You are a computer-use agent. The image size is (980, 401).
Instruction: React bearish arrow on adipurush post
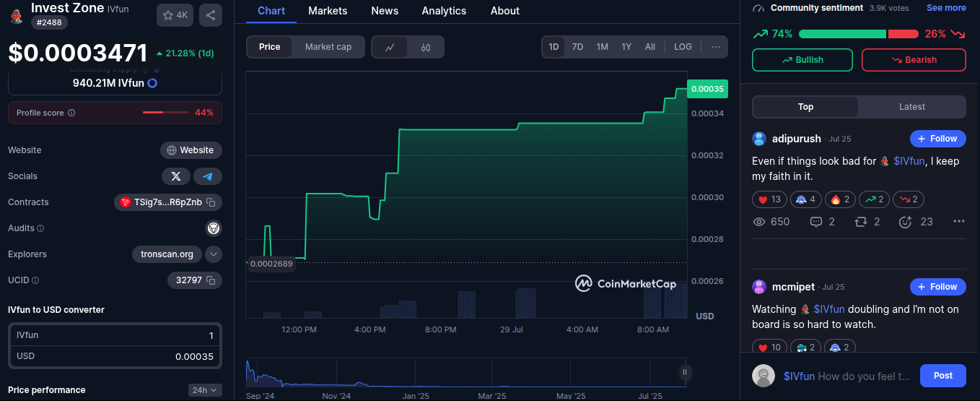[909, 199]
